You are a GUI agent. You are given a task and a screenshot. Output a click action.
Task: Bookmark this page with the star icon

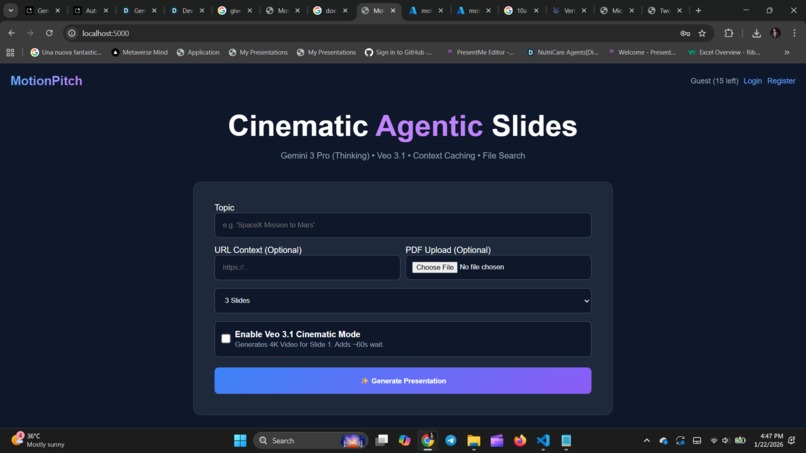(702, 33)
